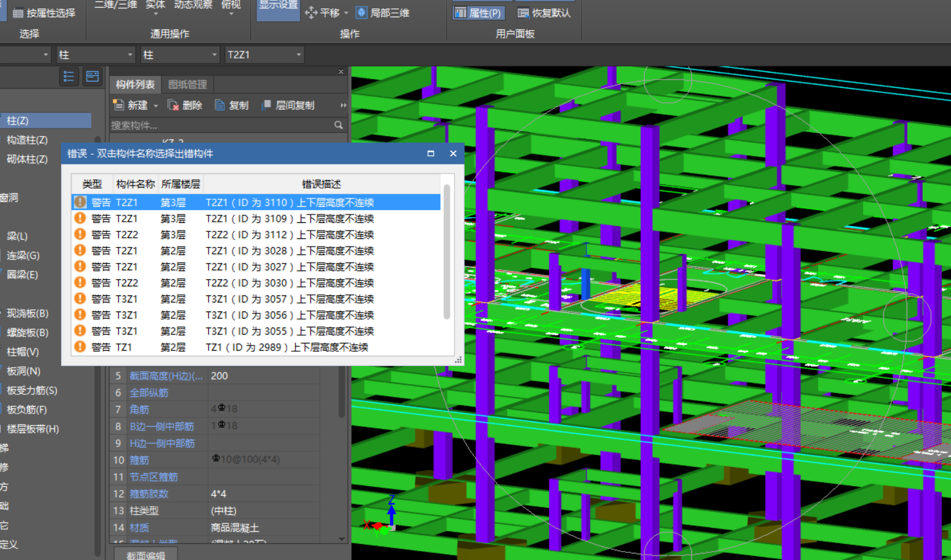Image resolution: width=951 pixels, height=560 pixels.
Task: Select T3Z1 warning row ID 3055
Action: [x=256, y=331]
